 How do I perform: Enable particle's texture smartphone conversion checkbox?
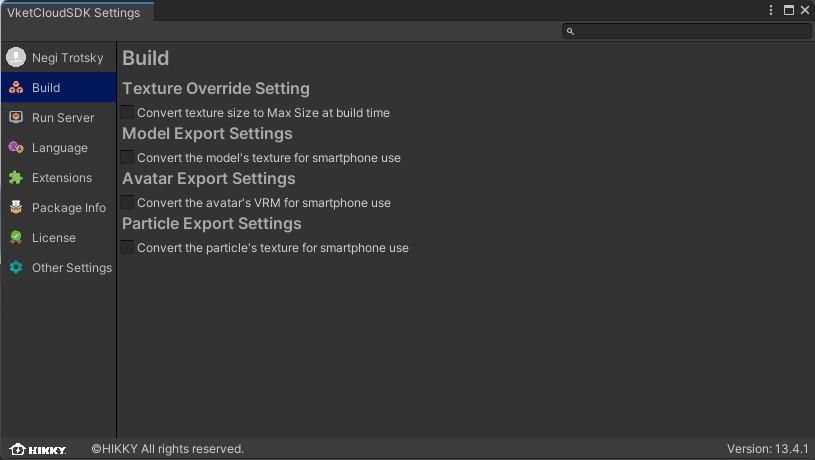click(127, 247)
